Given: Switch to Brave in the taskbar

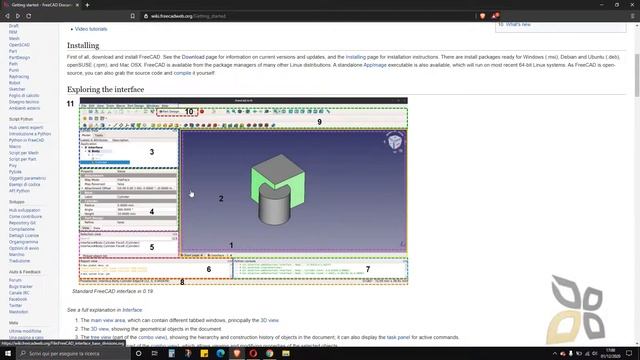Looking at the screenshot, I should (237, 353).
